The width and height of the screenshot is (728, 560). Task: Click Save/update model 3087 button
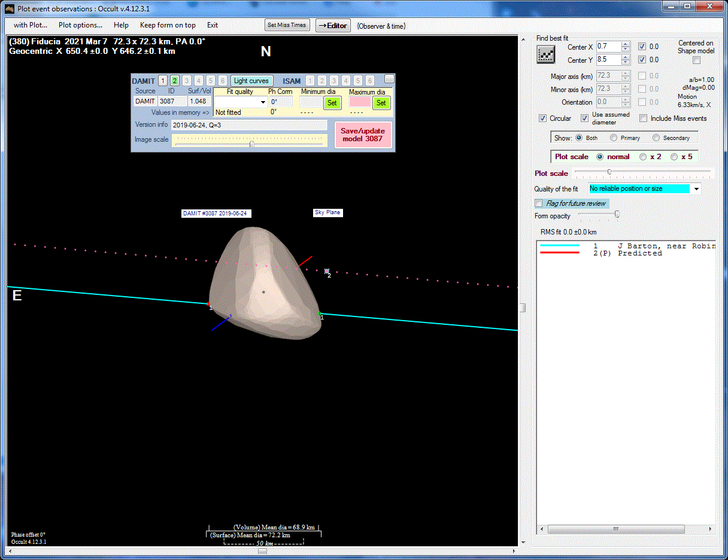coord(362,135)
